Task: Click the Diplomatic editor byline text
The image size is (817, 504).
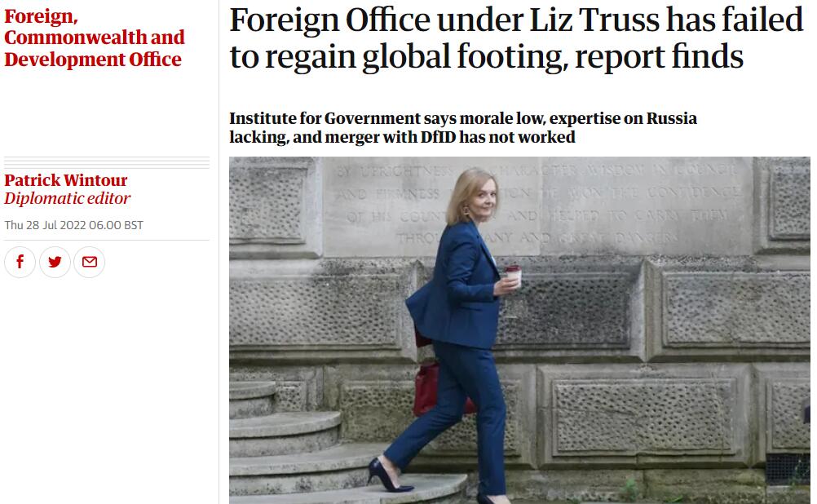Action: pyautogui.click(x=67, y=198)
